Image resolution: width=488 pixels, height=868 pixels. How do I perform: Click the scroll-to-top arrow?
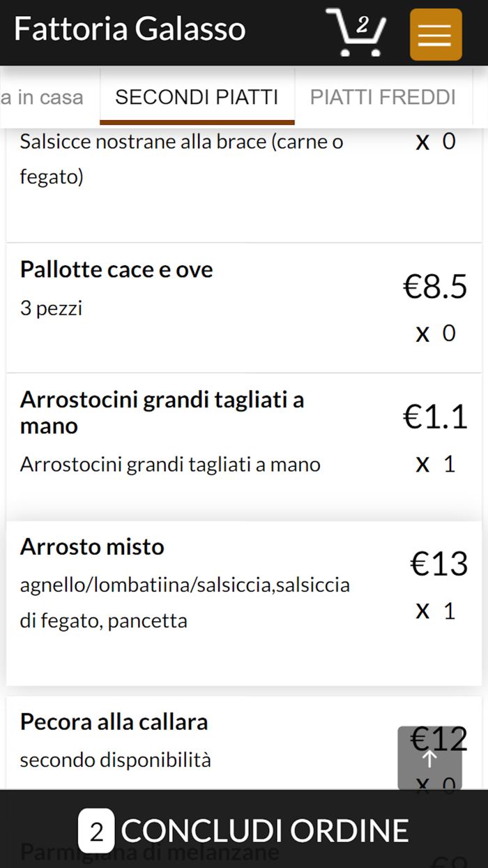pos(429,758)
